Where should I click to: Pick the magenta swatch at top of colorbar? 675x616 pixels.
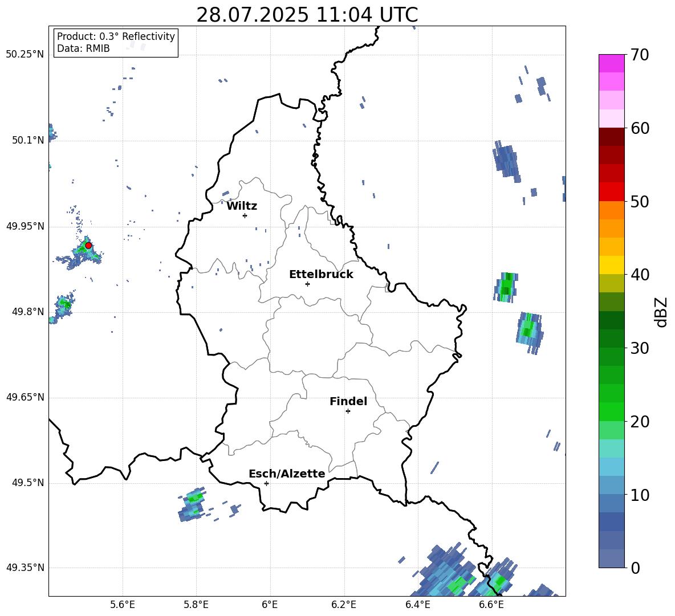tap(611, 63)
